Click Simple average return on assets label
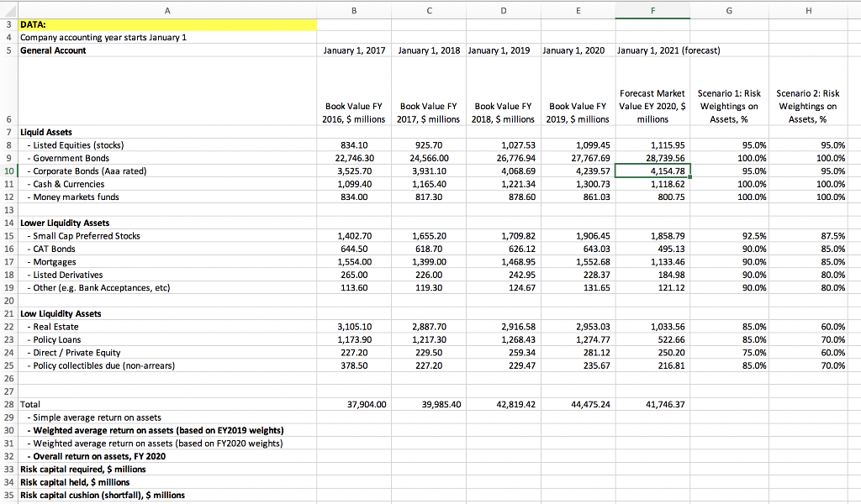Screen dimensions: 861x504 point(94,417)
